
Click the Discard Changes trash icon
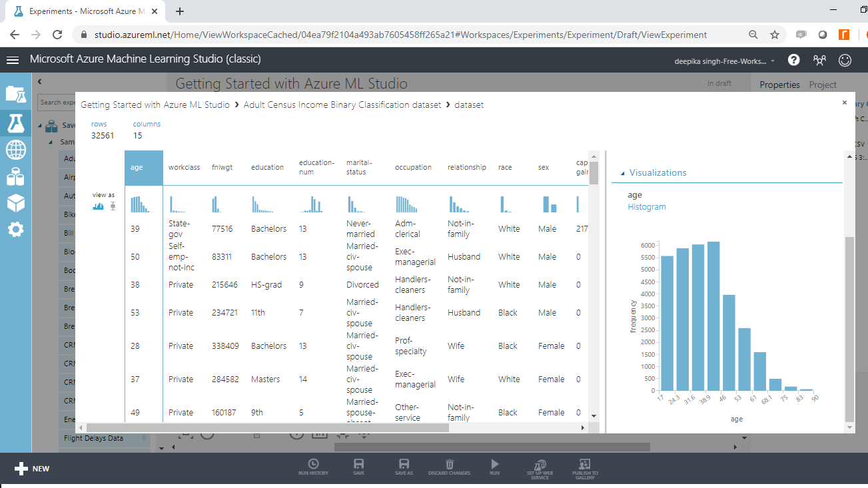click(x=450, y=467)
